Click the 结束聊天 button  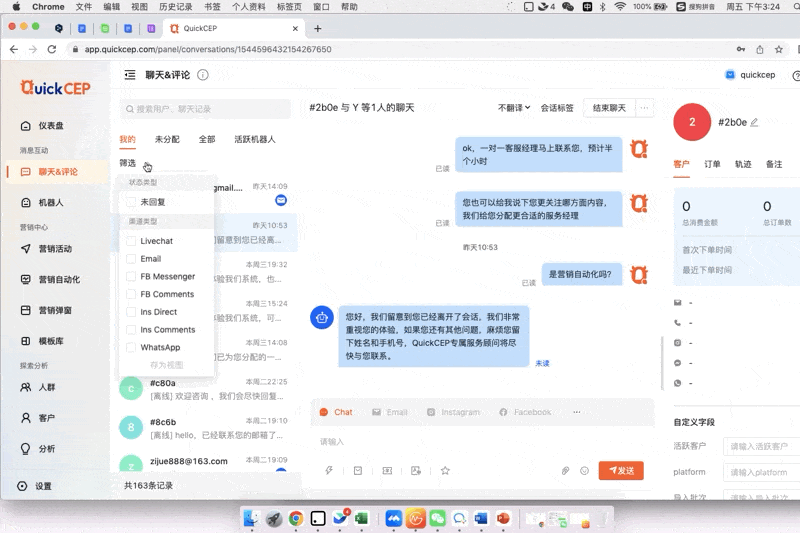609,108
